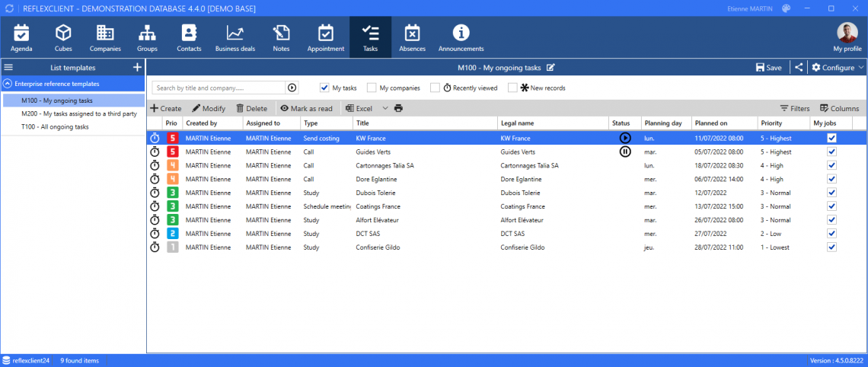
Task: Check the New records filter
Action: tap(512, 88)
